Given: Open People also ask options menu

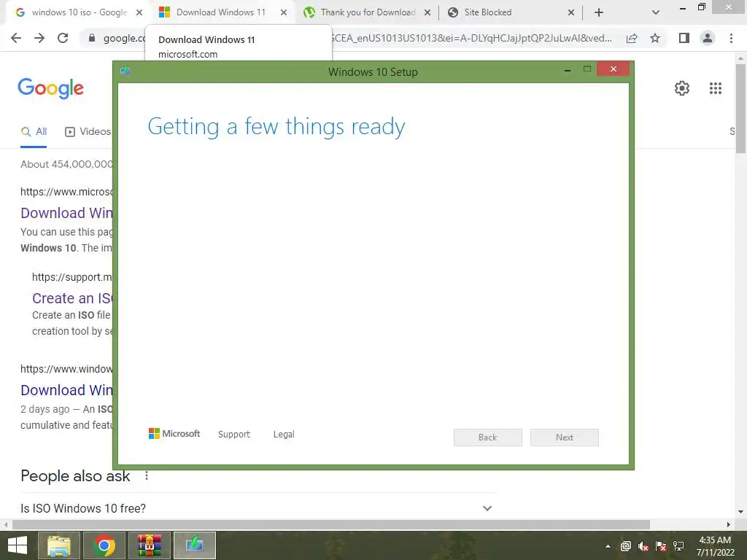Looking at the screenshot, I should 147,475.
